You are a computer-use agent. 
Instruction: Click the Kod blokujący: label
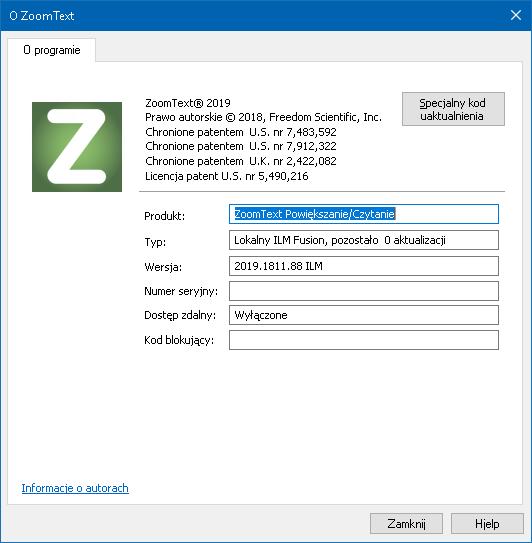point(179,340)
